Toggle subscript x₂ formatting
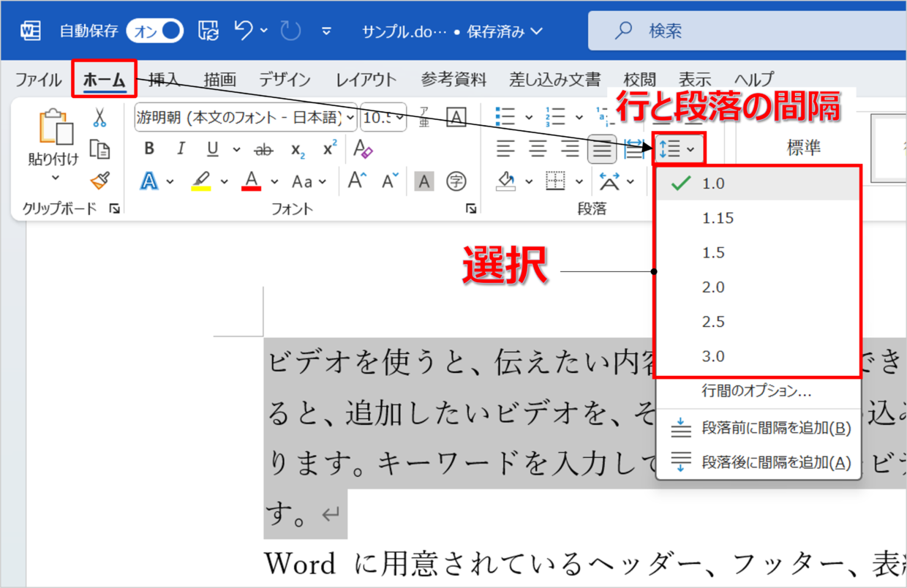The image size is (907, 588). (298, 150)
